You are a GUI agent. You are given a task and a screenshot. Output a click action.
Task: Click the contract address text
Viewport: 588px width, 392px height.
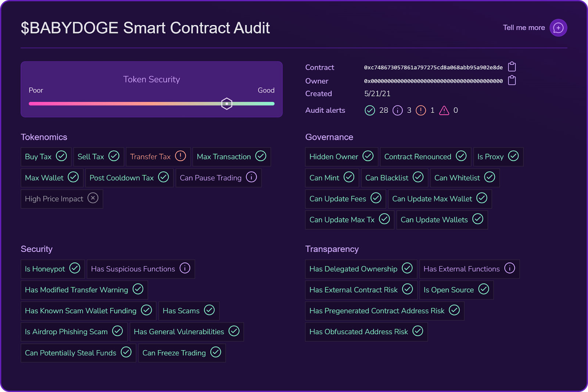tap(433, 68)
